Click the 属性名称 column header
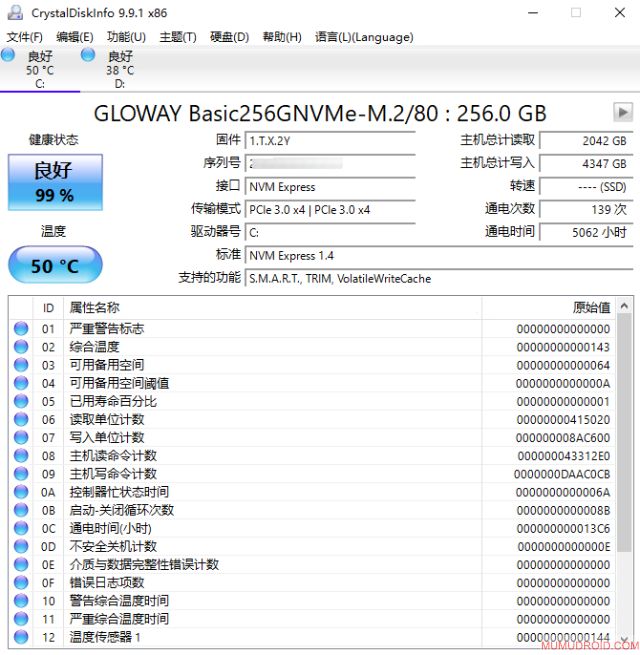 point(272,308)
